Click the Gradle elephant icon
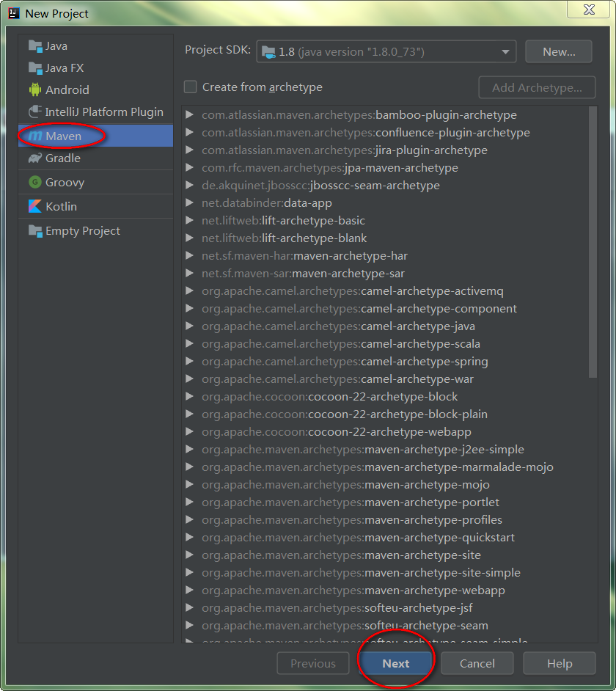Screen dimensions: 616x691 pyautogui.click(x=35, y=158)
